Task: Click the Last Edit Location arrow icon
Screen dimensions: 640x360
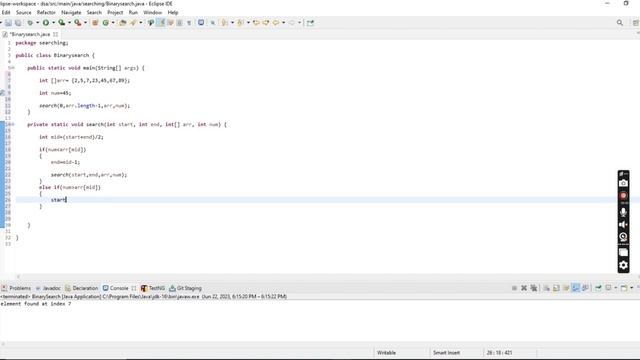Action: click(x=256, y=23)
